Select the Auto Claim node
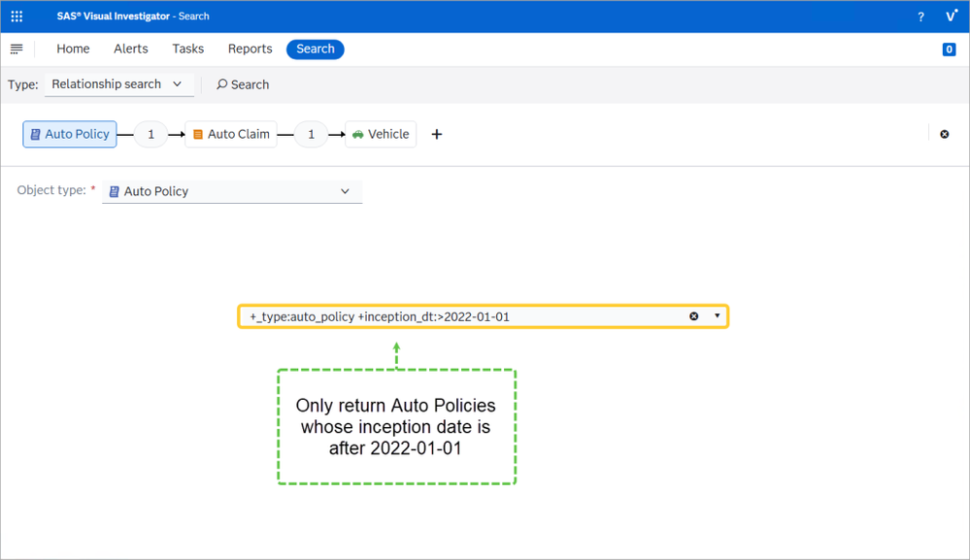The height and width of the screenshot is (560, 970). 231,134
